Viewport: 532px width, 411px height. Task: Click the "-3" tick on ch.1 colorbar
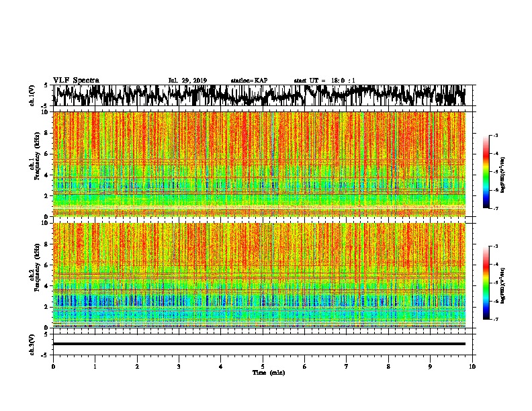click(x=496, y=136)
